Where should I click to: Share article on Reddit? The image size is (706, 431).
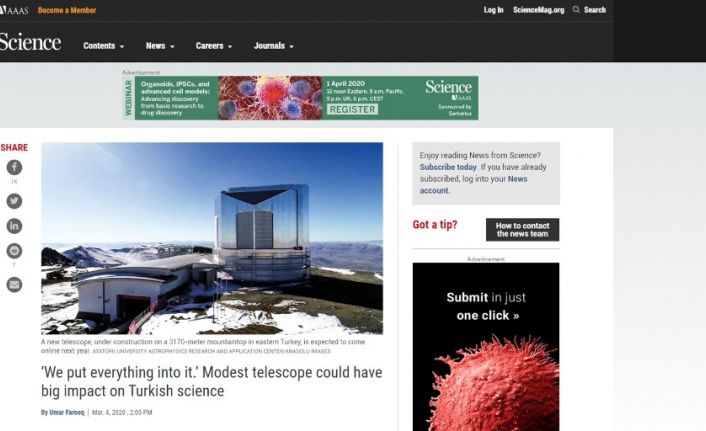tap(14, 251)
